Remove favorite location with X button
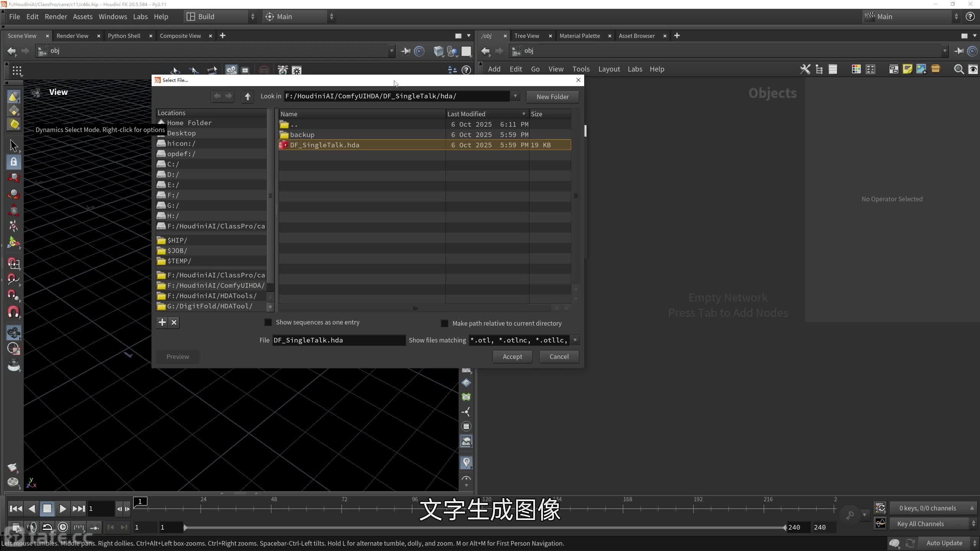Screen dimensions: 980x551 [174, 322]
